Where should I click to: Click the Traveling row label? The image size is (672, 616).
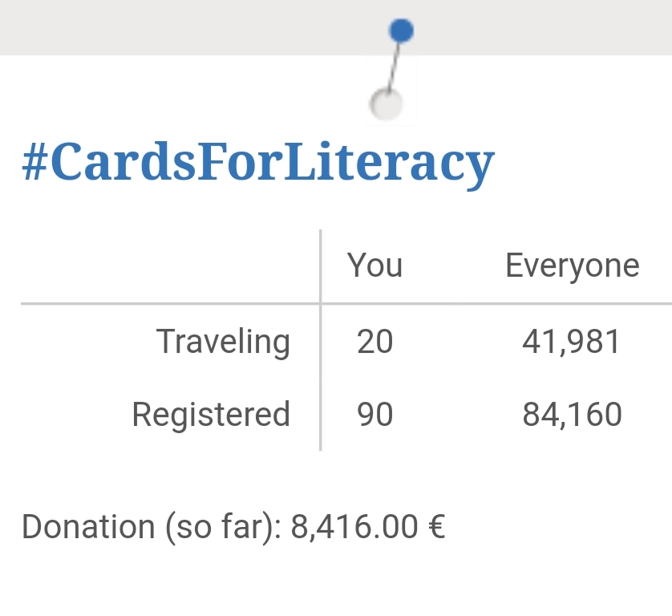223,342
